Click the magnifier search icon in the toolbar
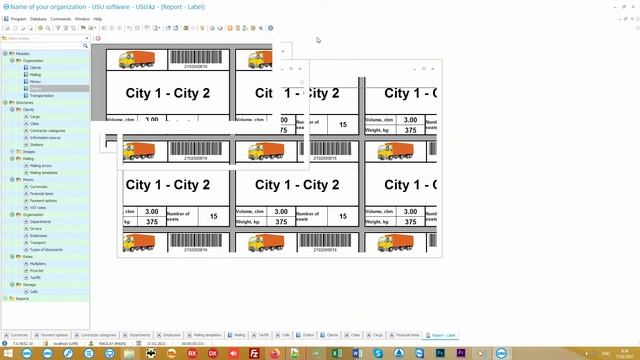The image size is (640, 360). point(48,28)
